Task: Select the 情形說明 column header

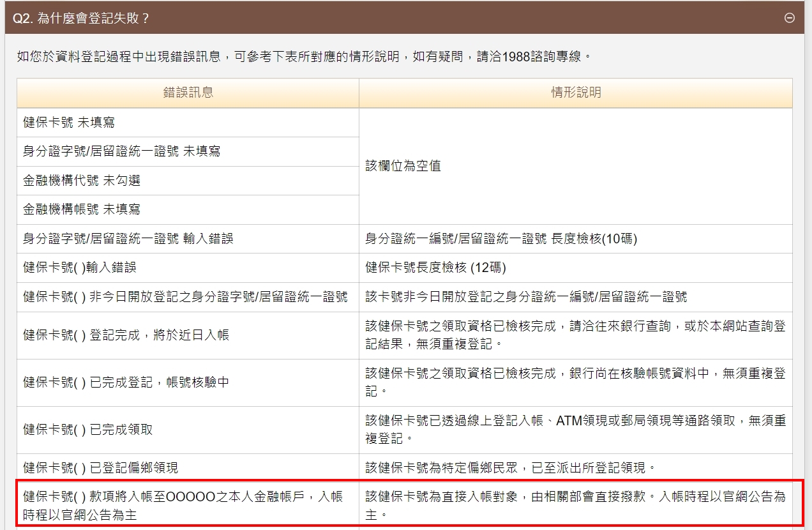Action: pos(574,93)
